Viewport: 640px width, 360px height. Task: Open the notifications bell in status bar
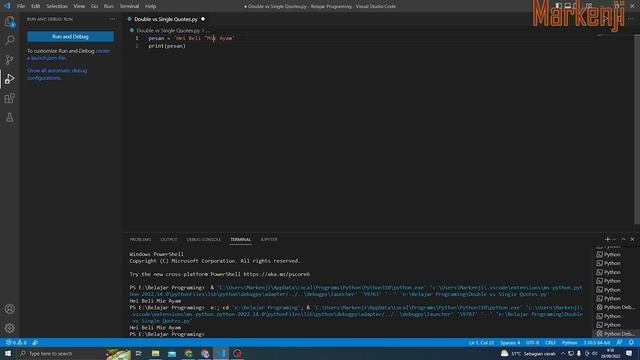(x=631, y=342)
